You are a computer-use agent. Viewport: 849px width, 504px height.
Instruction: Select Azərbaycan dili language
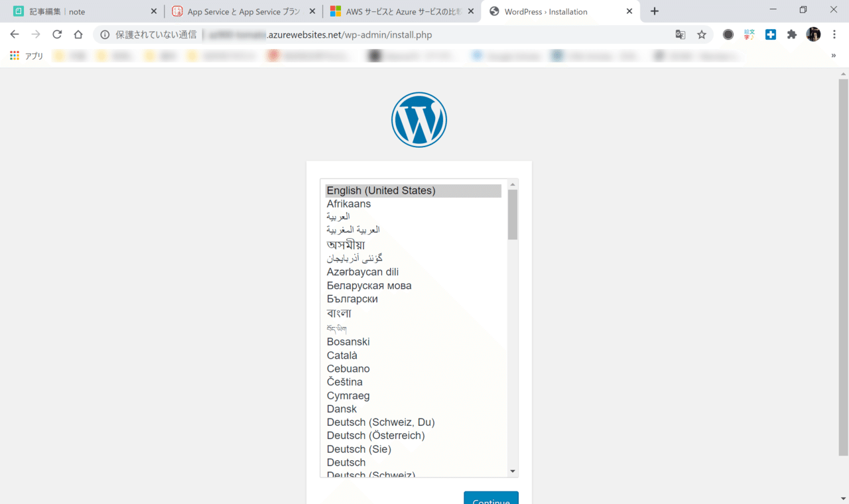coord(413,272)
